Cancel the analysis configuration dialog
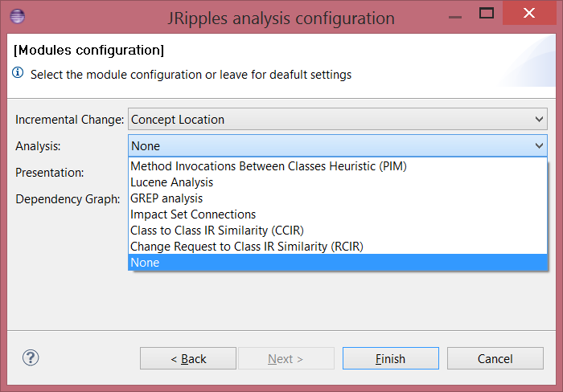This screenshot has height=392, width=563. [x=495, y=359]
